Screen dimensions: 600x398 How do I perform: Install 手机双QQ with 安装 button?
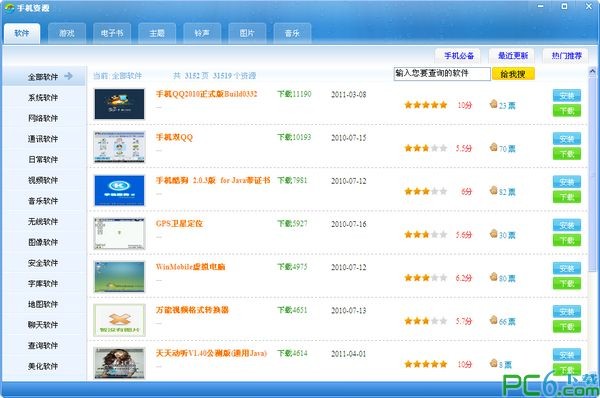(567, 139)
